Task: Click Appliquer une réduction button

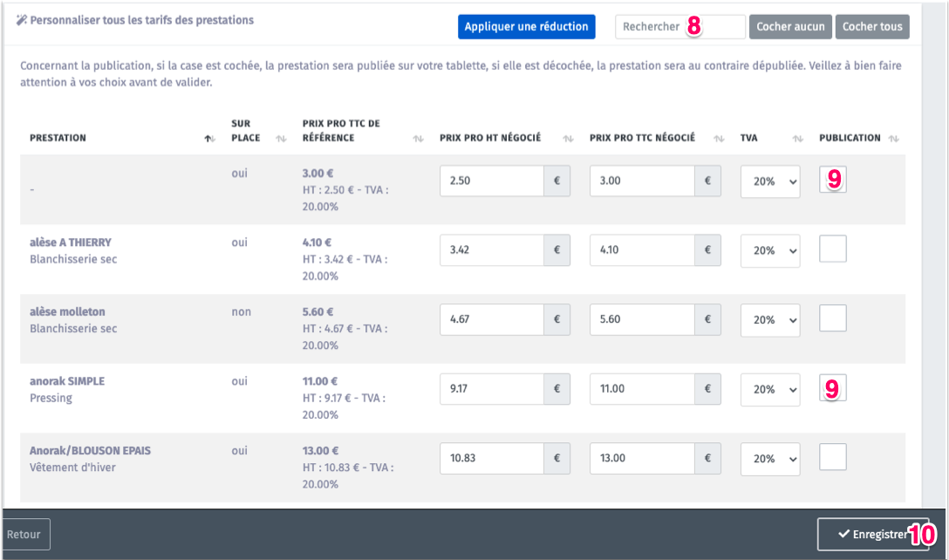Action: [526, 27]
